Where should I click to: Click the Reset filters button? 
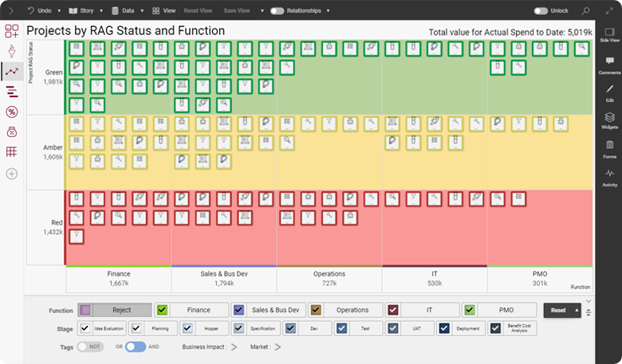pyautogui.click(x=562, y=310)
